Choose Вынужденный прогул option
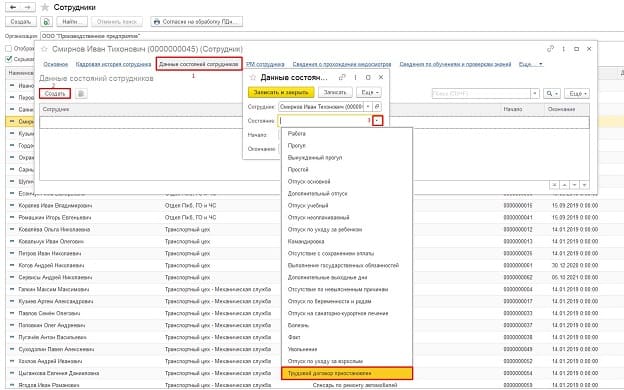Viewport: 624px width, 390px height. (x=347, y=158)
